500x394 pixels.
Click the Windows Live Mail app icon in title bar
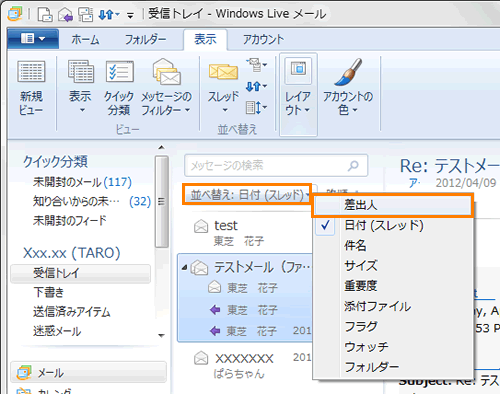15,14
